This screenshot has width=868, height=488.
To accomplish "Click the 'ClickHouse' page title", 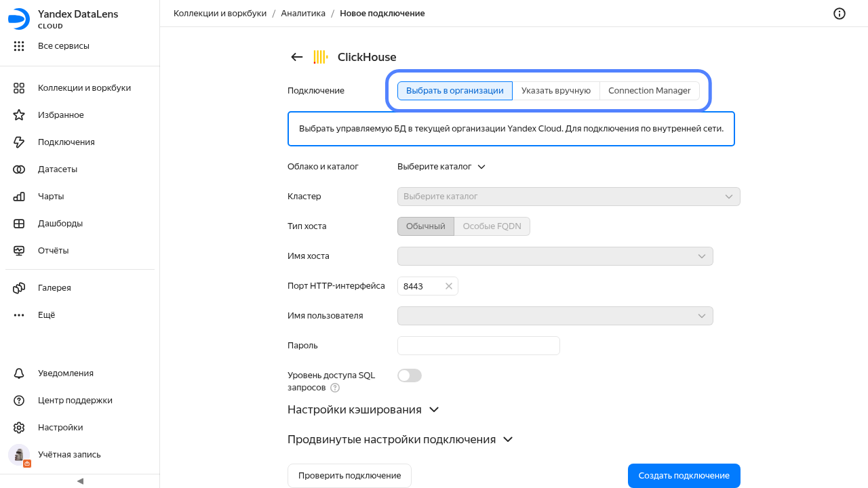I will (x=367, y=57).
